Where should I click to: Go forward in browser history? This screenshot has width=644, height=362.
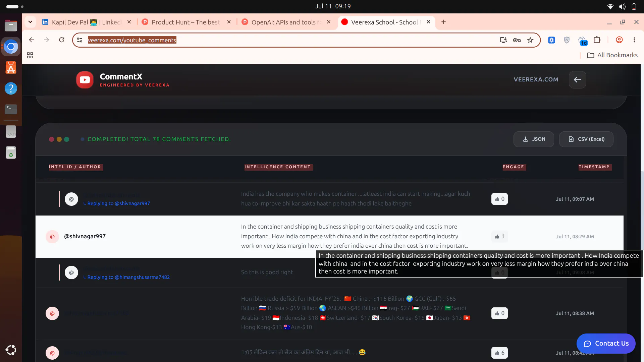click(47, 40)
